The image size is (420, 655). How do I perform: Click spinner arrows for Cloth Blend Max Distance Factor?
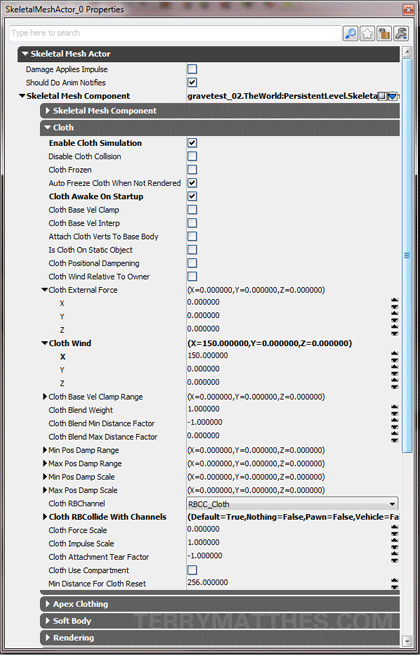click(395, 437)
